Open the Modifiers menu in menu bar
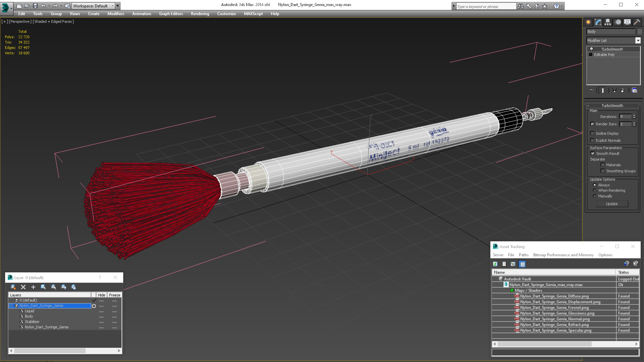Screen dimensions: 644x362 (115, 13)
